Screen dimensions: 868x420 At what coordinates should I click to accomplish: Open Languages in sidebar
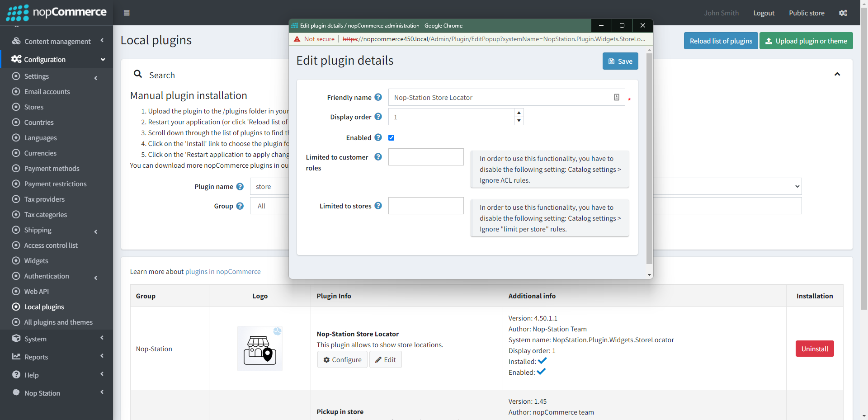coord(41,138)
